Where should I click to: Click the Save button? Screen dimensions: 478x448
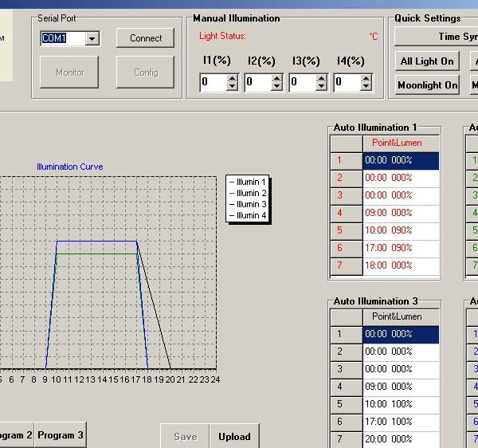coord(185,436)
